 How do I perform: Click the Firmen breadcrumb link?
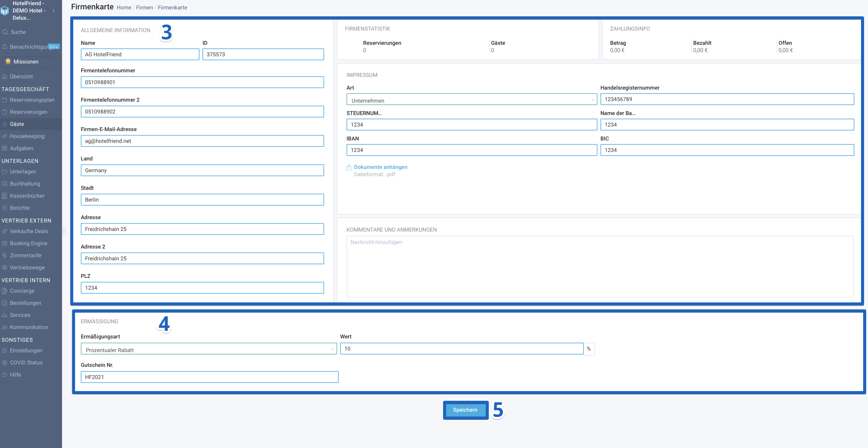pos(145,7)
